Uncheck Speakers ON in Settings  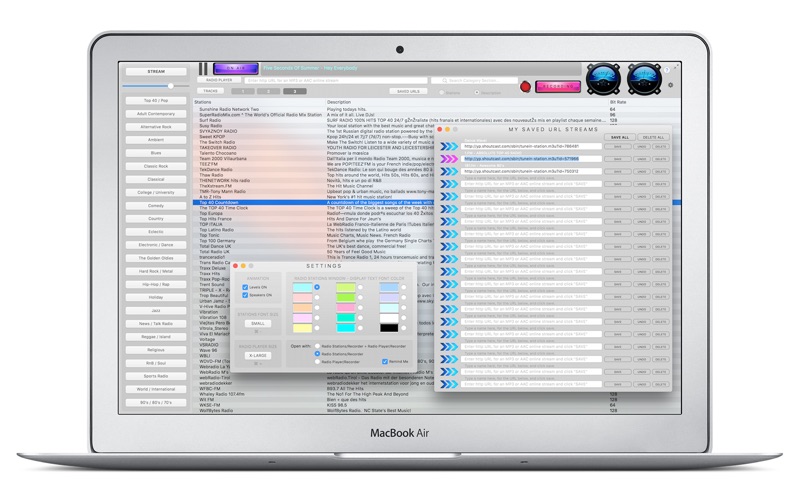tap(245, 295)
